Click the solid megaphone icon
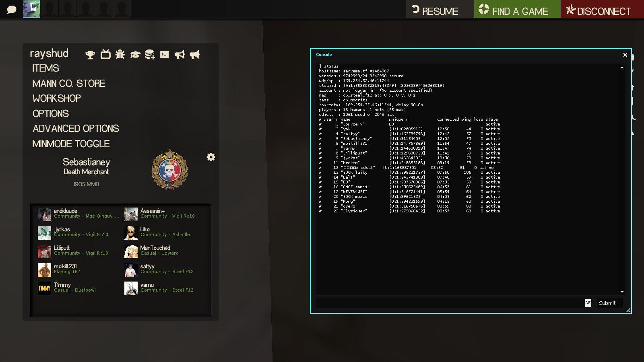 click(194, 55)
